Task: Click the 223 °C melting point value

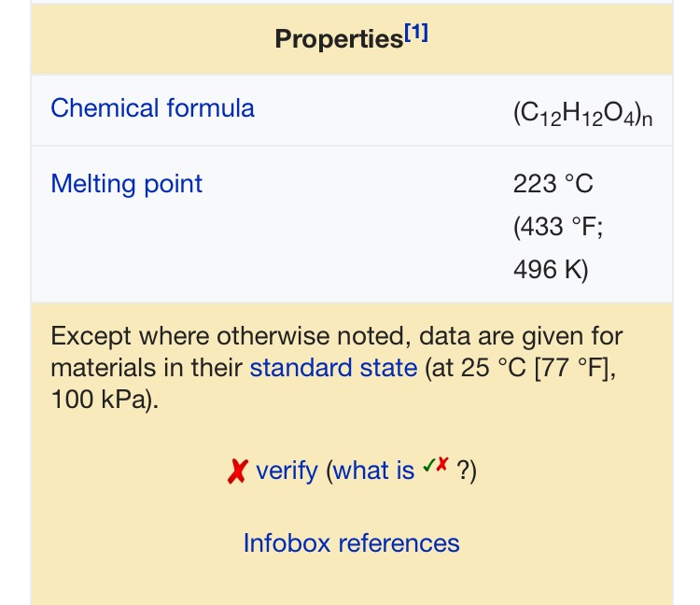Action: pyautogui.click(x=553, y=184)
